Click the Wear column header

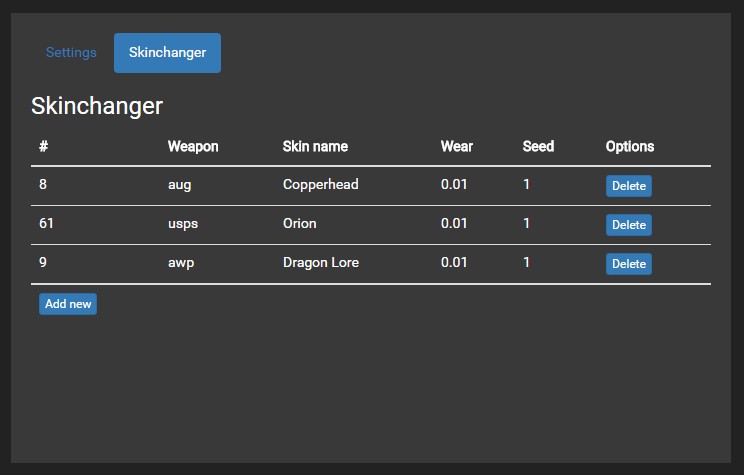(x=456, y=146)
